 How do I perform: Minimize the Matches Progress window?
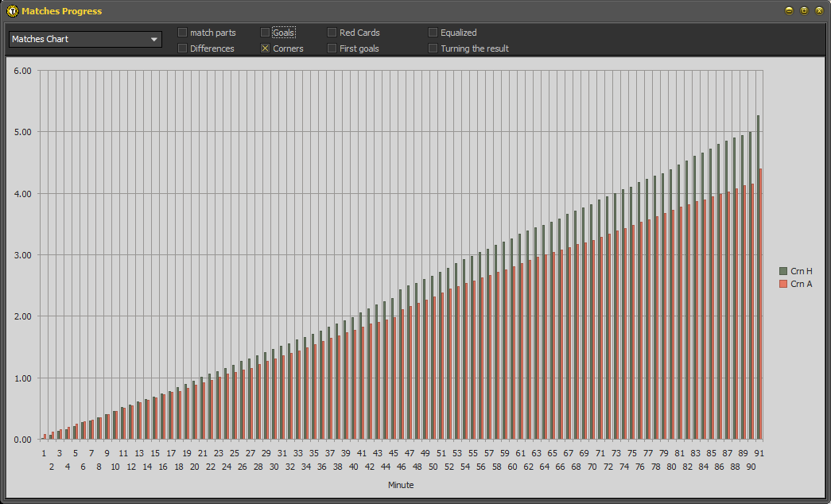click(789, 11)
